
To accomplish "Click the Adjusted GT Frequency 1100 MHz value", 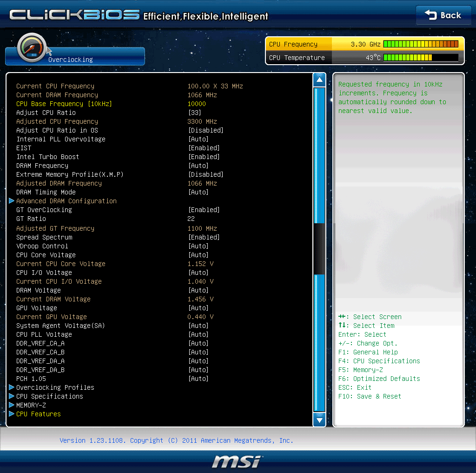I will [202, 228].
